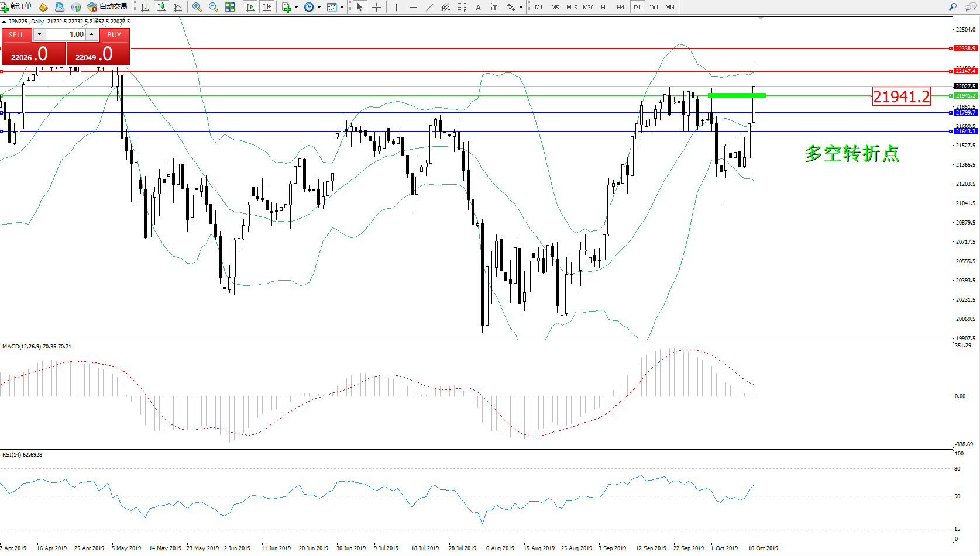The height and width of the screenshot is (556, 980).
Task: Switch to the W1 weekly timeframe
Action: (x=654, y=8)
